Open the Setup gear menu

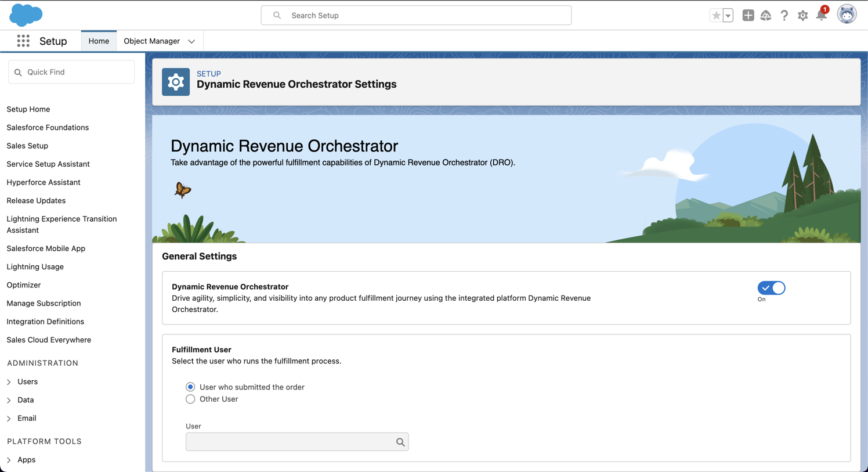point(802,16)
